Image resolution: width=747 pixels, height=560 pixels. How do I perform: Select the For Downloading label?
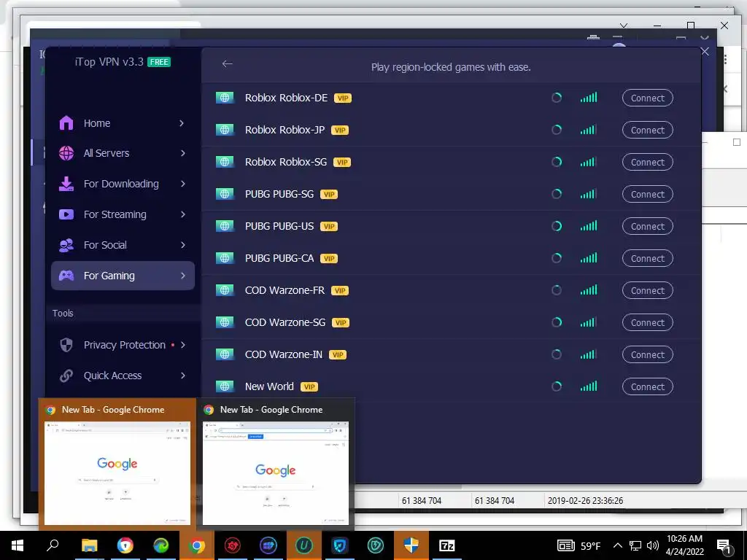pyautogui.click(x=121, y=184)
